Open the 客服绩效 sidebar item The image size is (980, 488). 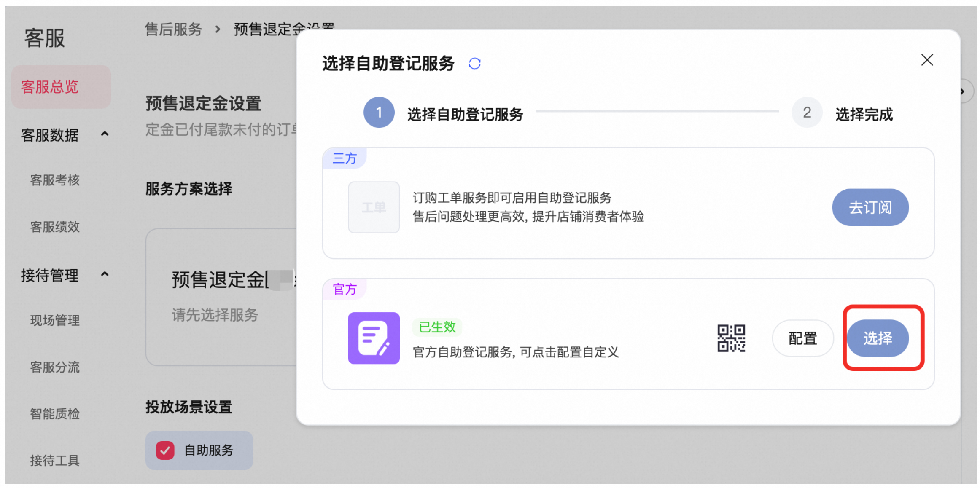click(55, 227)
